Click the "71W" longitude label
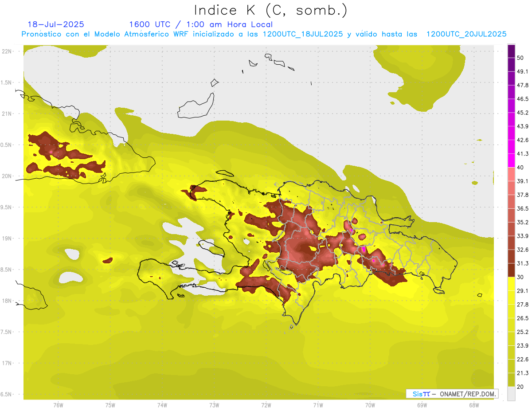 coord(318,405)
